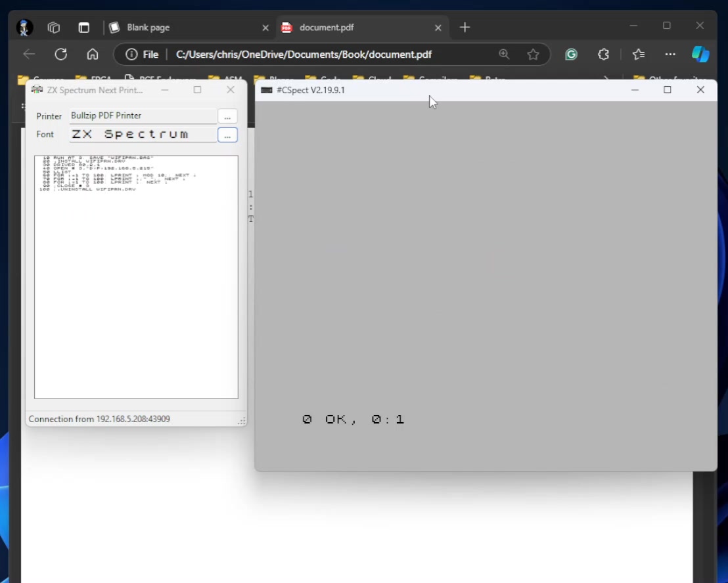View site information File icon
The height and width of the screenshot is (583, 728).
point(142,54)
